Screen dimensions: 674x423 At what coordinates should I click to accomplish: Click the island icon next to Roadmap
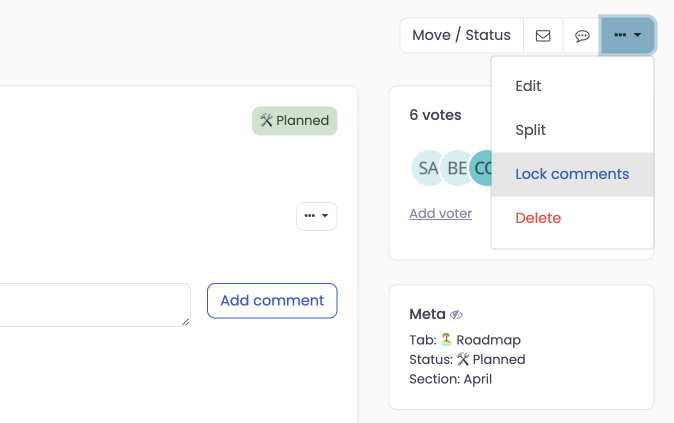click(x=446, y=340)
